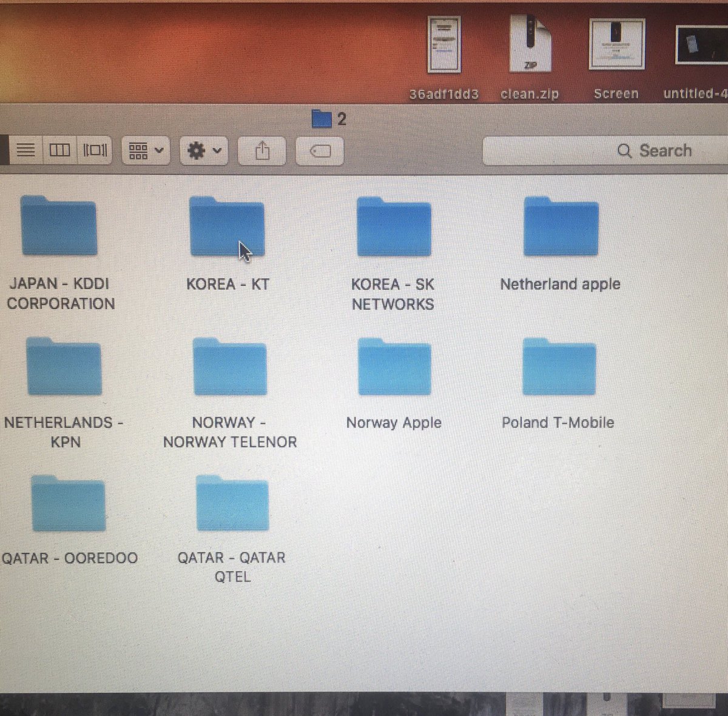
Task: Select the Poland T-Mobile folder icon
Action: (559, 366)
